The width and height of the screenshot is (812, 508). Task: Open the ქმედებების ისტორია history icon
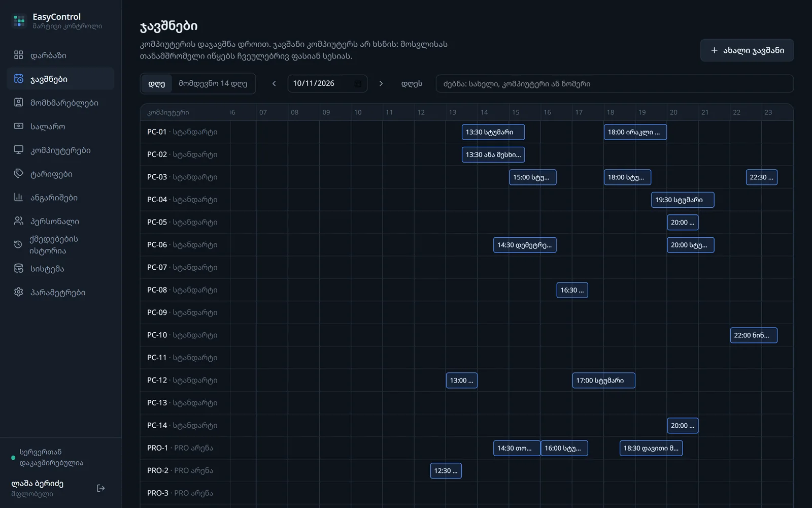(x=18, y=244)
